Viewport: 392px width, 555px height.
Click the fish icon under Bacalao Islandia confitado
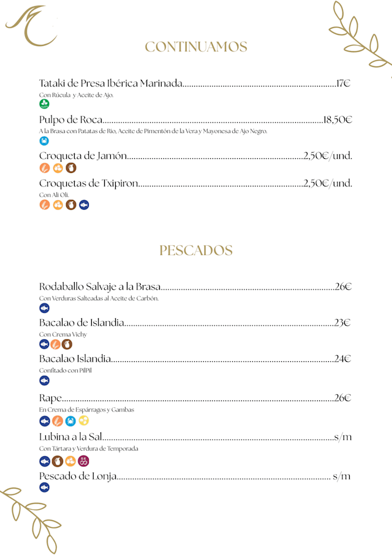tap(44, 381)
